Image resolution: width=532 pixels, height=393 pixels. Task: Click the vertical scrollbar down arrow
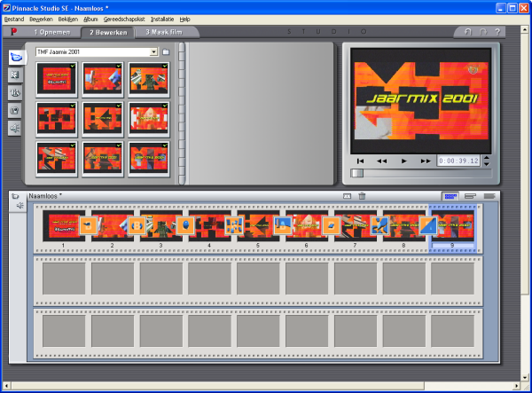coord(525,377)
